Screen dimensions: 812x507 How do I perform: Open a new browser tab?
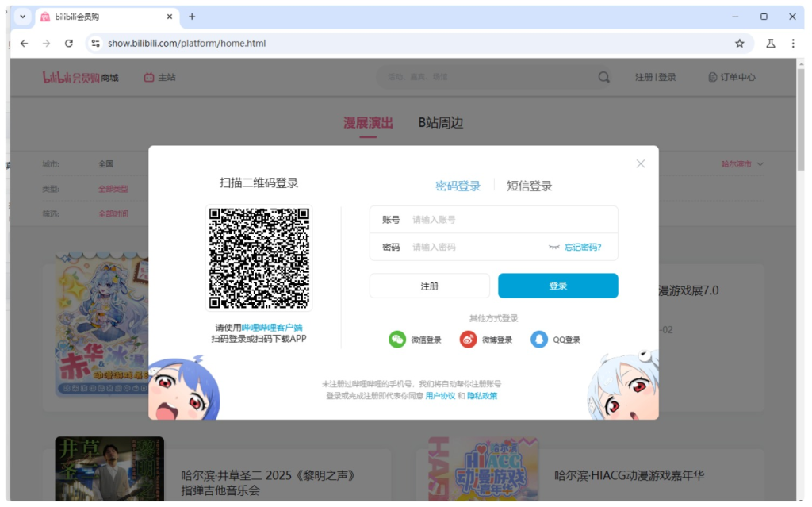(192, 17)
